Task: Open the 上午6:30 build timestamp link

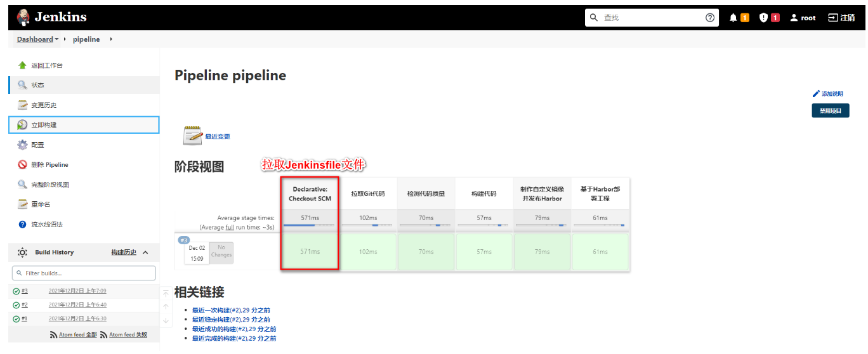Action: pos(77,318)
